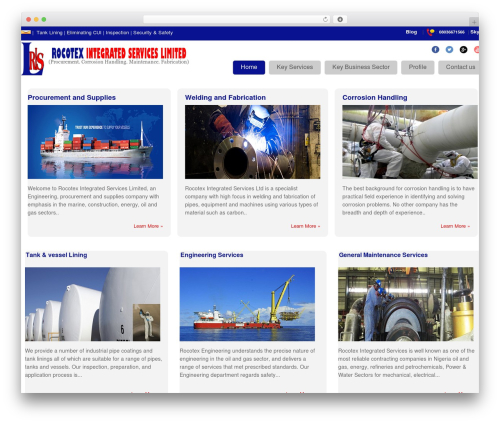Open the Contact us menu item

(x=459, y=67)
